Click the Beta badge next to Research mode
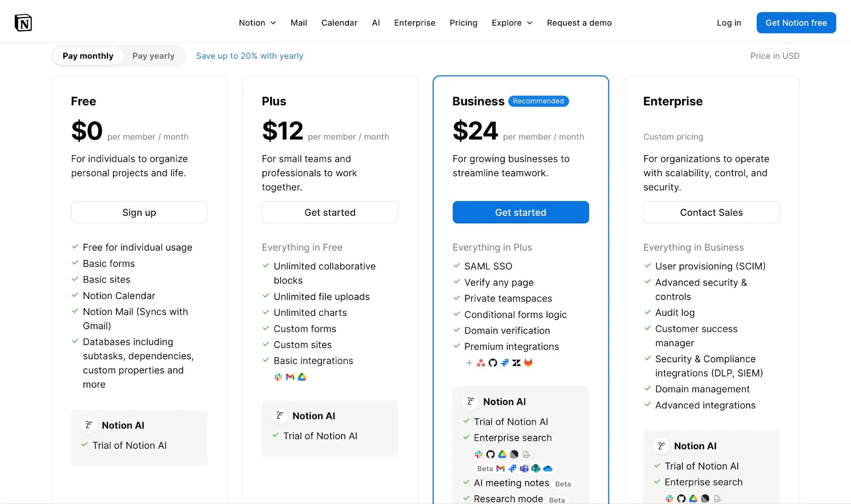The image size is (851, 504). coord(557,500)
